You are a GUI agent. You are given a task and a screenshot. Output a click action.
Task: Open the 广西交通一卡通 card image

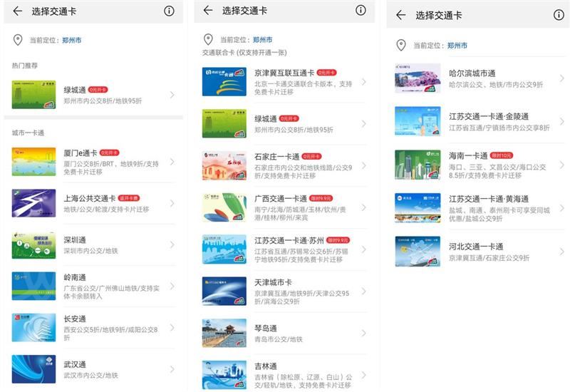click(224, 207)
